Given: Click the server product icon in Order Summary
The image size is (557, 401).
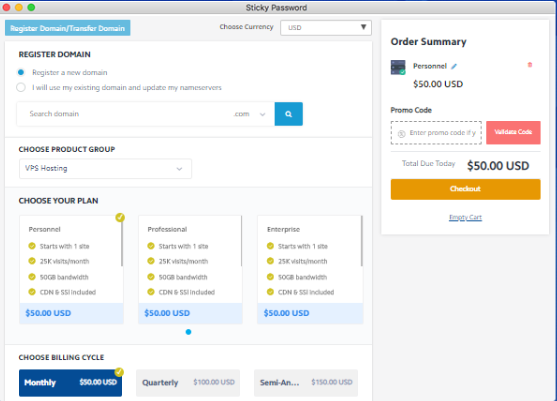Looking at the screenshot, I should coord(398,67).
